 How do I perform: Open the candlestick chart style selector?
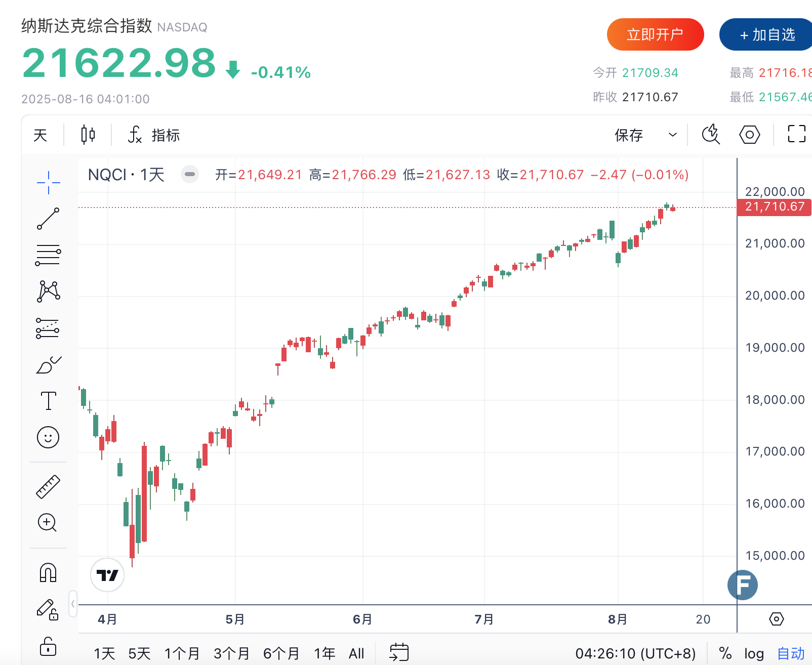click(88, 135)
